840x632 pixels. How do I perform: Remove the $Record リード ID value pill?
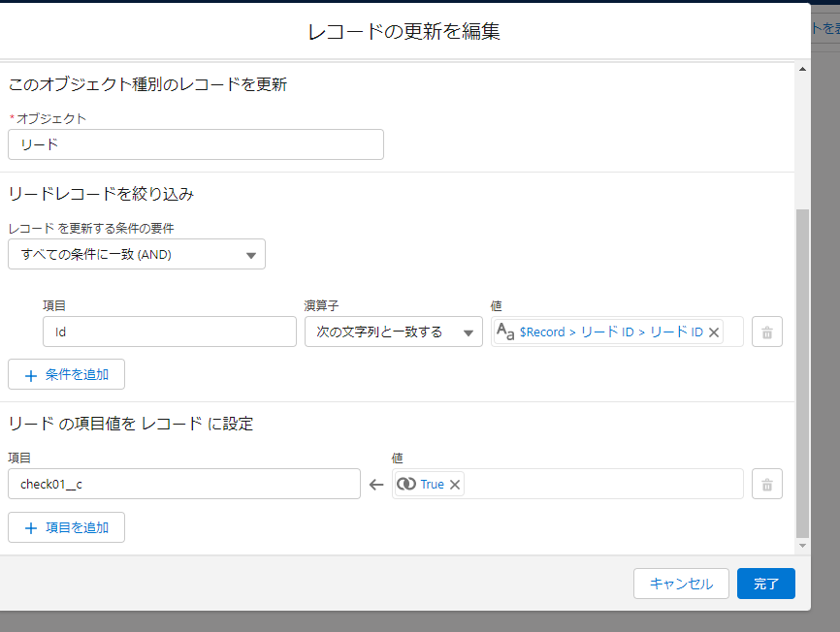[x=714, y=332]
